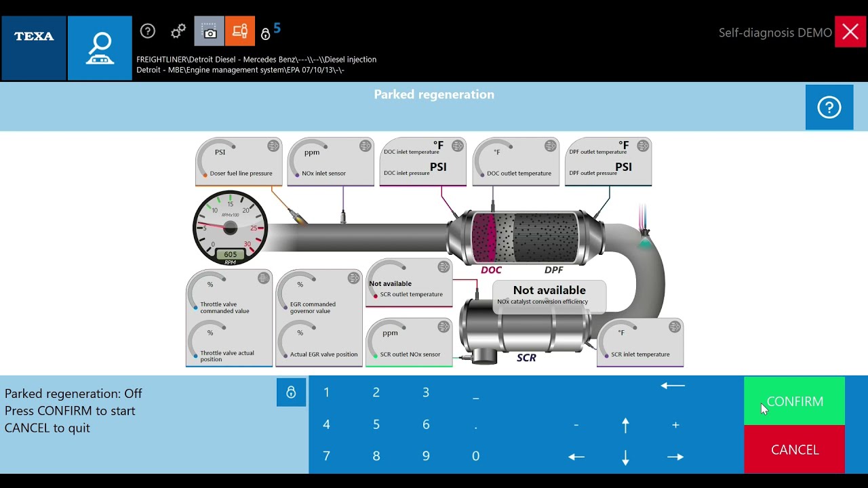Click the icon on the DOC outlet temperature card
The width and height of the screenshot is (868, 488).
coord(550,146)
